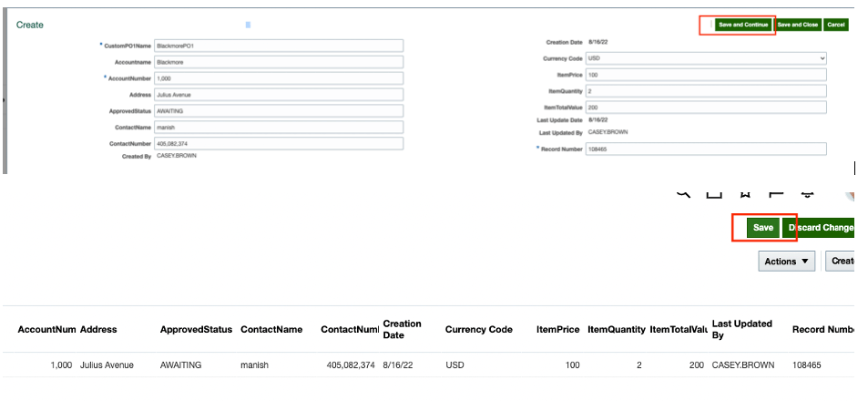Expand the Currency Code dropdown
Image resolution: width=868 pixels, height=401 pixels.
pos(706,58)
